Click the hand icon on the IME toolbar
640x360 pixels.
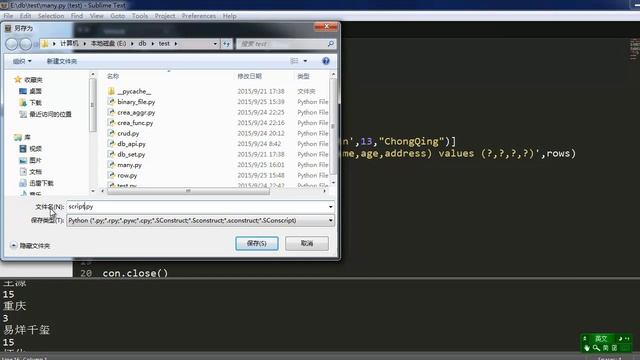[587, 348]
